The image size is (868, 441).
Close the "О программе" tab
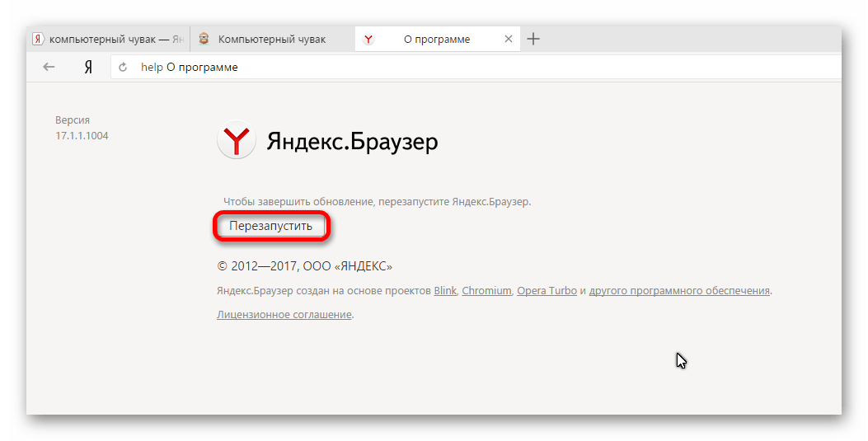tap(509, 39)
